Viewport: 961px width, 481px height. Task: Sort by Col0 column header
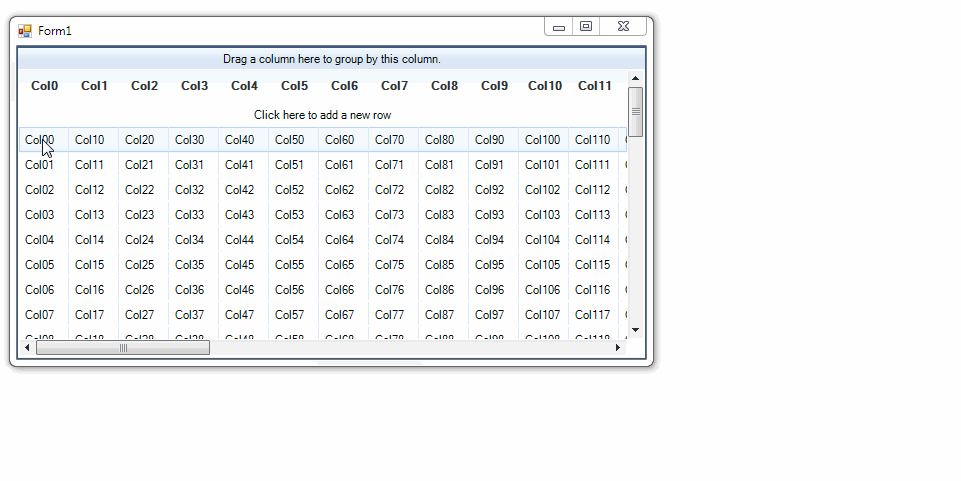[x=45, y=86]
